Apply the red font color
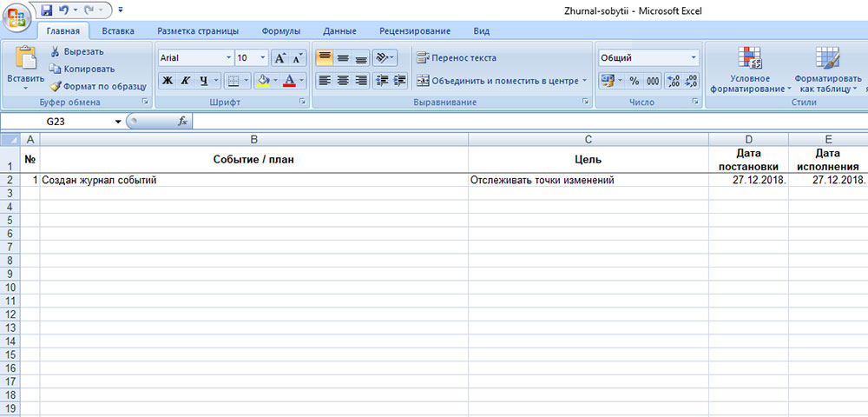 tap(289, 81)
